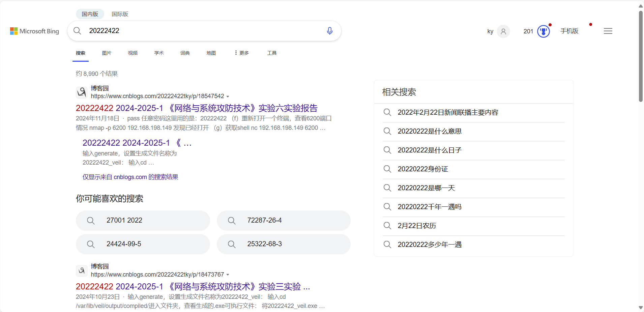The height and width of the screenshot is (312, 644).
Task: Click the 手机版 link
Action: pos(569,31)
